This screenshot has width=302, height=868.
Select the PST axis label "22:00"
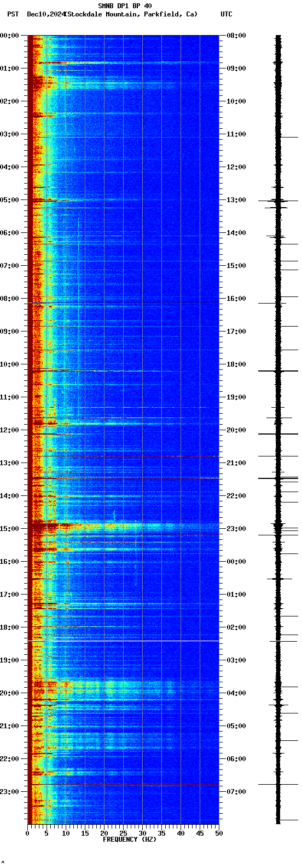9,759
